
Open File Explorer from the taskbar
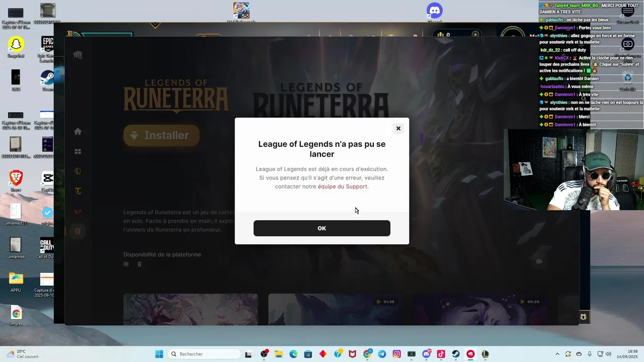(279, 354)
